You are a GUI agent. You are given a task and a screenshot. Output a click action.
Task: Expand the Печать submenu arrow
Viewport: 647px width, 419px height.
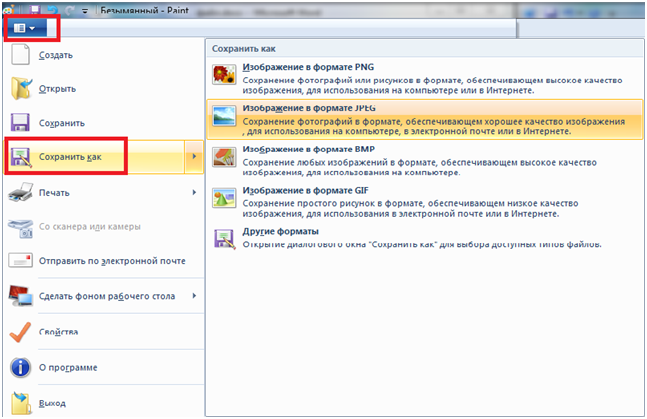(x=192, y=192)
